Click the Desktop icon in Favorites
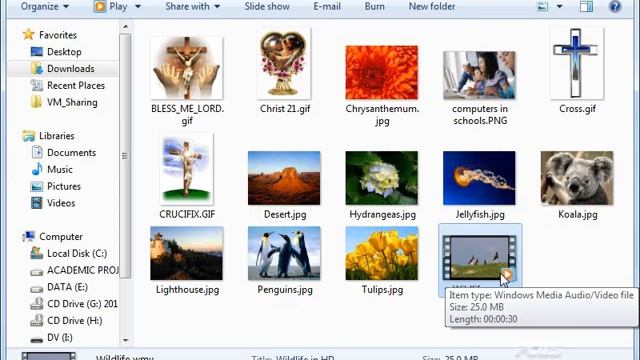640x360 pixels. [x=36, y=51]
